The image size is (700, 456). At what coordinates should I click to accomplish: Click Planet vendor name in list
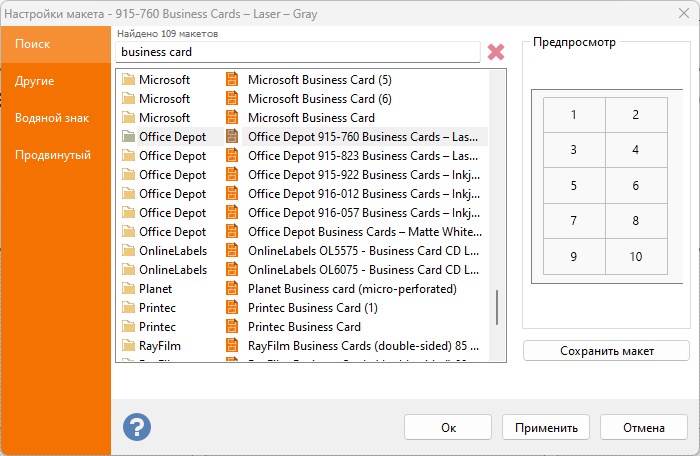155,289
